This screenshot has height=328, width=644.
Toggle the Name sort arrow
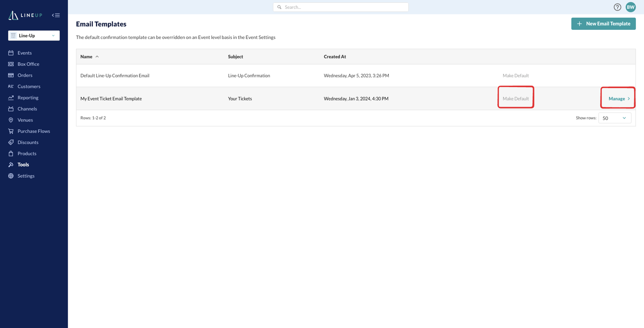click(x=97, y=57)
